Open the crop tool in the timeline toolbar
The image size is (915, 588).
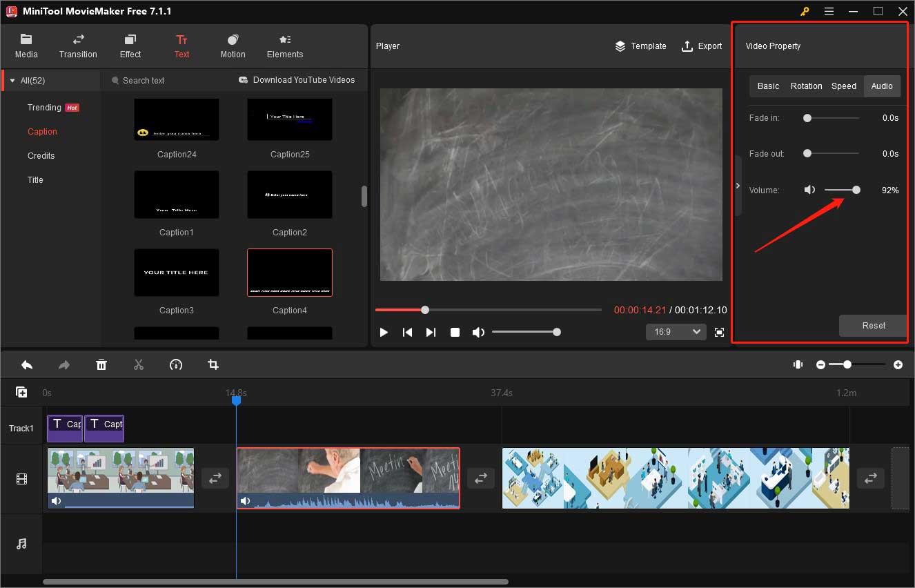pos(213,364)
